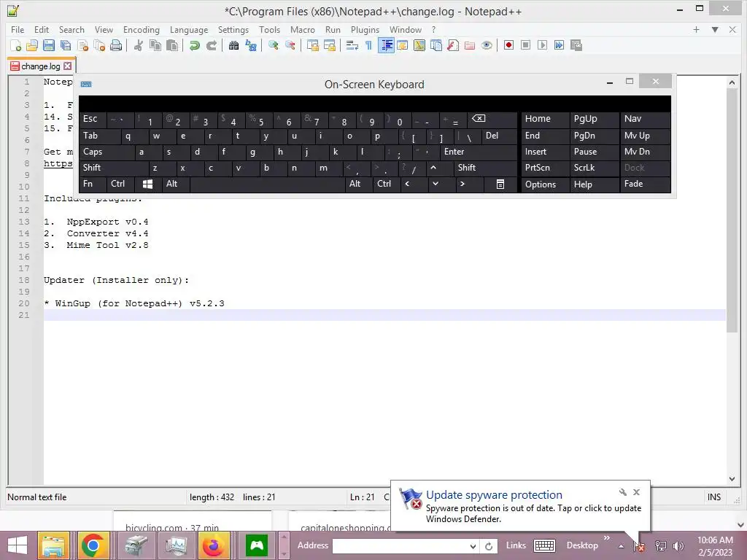The image size is (747, 560).
Task: Click the Open file toolbar icon
Action: 32,45
